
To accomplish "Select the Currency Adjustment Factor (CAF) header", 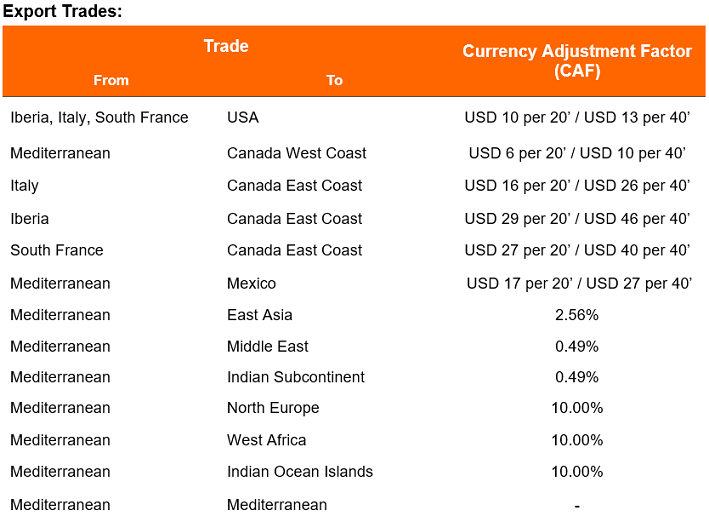I will 577,61.
